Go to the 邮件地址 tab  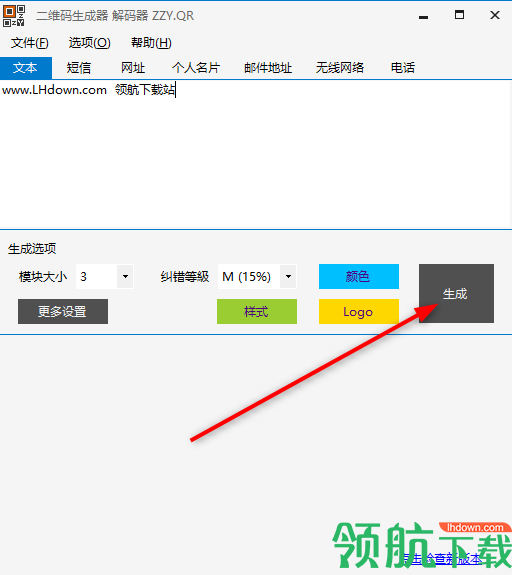268,68
